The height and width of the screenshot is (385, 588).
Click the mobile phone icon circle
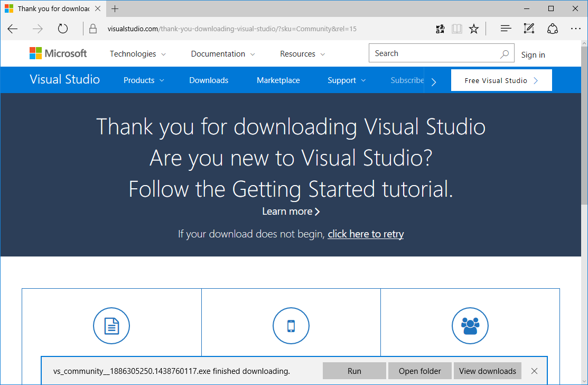click(x=291, y=326)
